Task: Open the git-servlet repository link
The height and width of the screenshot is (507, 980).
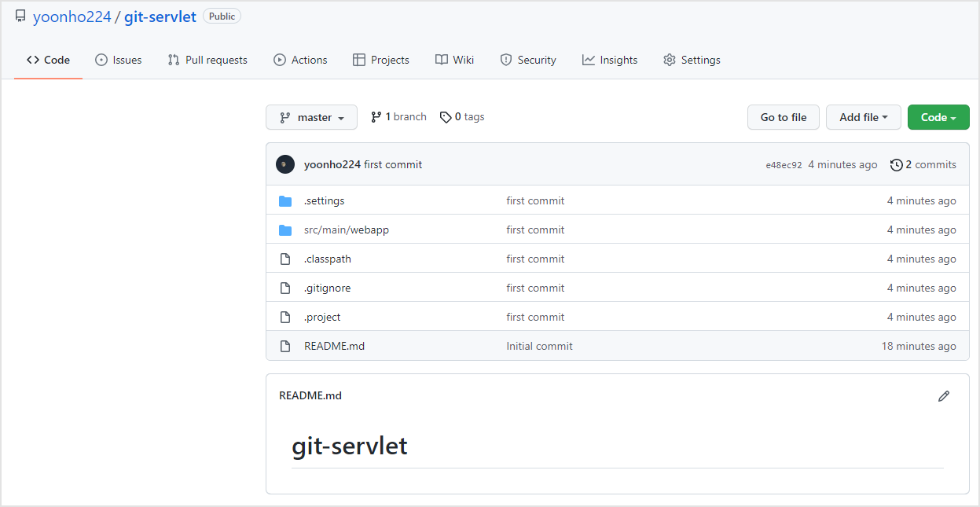Action: [160, 17]
